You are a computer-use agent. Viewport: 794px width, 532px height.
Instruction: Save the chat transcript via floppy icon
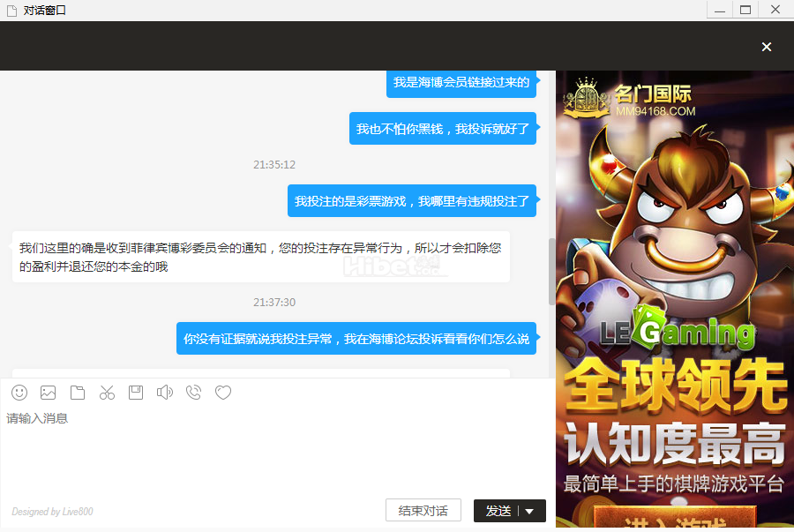(136, 393)
